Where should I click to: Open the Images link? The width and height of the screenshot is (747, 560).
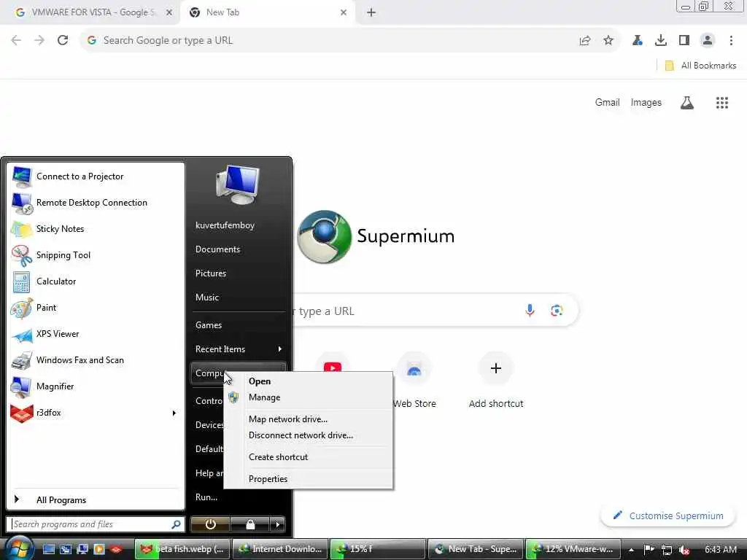[646, 102]
